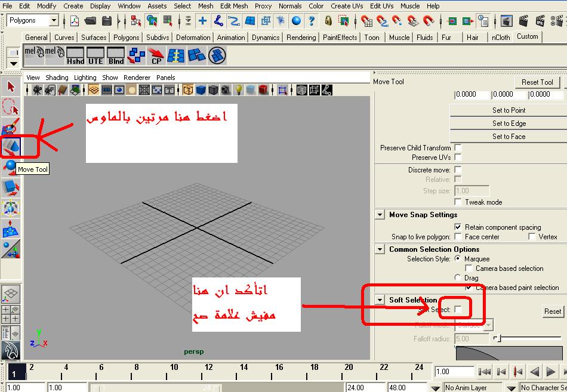Select Drag selection style
567x392 pixels.
coord(458,277)
